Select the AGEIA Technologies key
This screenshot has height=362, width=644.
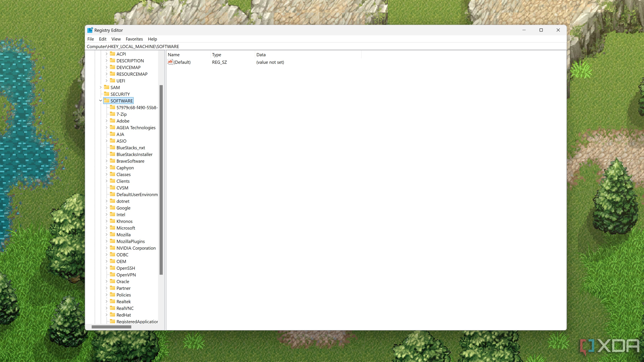click(136, 128)
